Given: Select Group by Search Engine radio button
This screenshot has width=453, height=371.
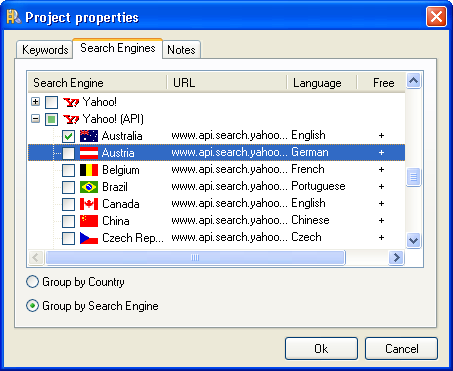Looking at the screenshot, I should pyautogui.click(x=32, y=306).
